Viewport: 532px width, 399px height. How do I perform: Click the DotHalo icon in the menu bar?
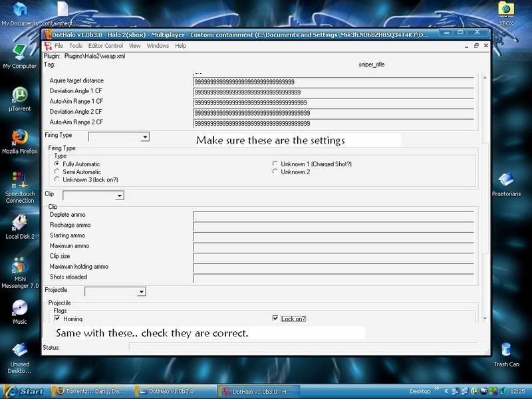point(48,46)
